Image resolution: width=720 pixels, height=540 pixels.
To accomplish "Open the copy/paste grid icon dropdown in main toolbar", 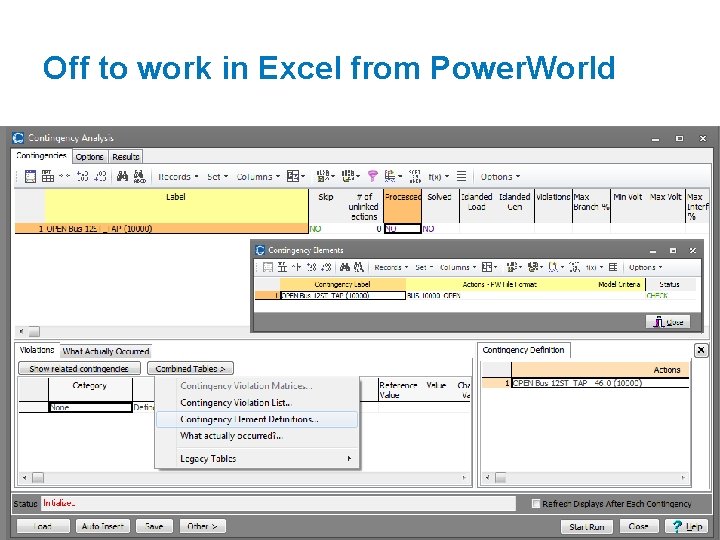I will [326, 176].
